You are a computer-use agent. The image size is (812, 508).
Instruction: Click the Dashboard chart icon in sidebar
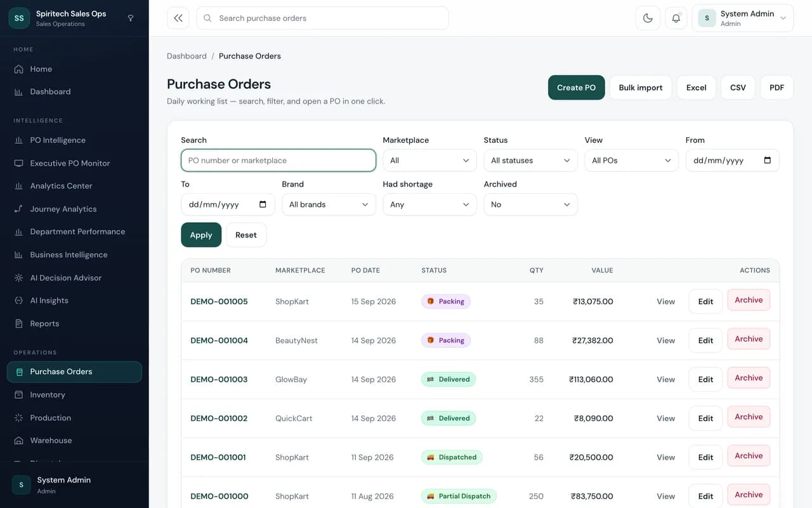tap(18, 92)
